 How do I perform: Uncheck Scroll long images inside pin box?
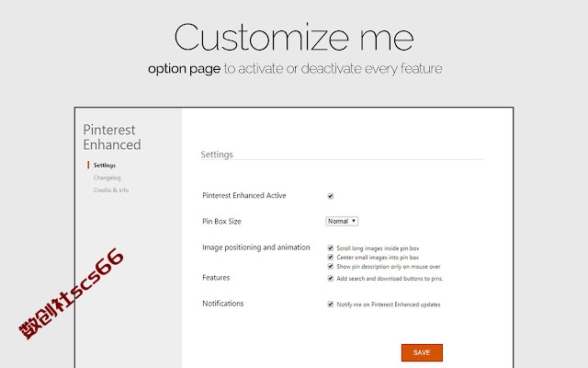pyautogui.click(x=331, y=247)
